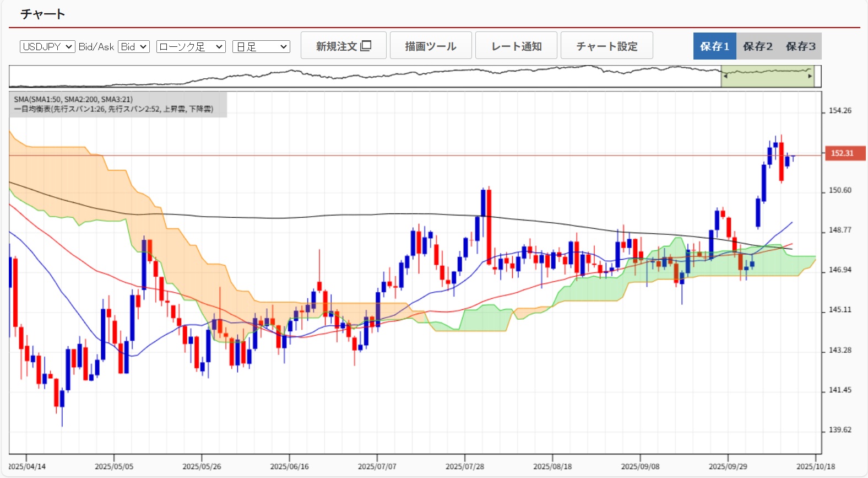Viewport: 868px width, 478px height.
Task: Click the SMA indicator legend text
Action: pos(73,99)
